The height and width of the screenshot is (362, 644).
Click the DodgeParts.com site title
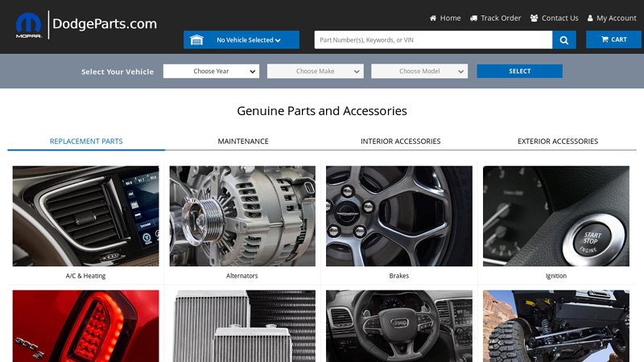point(105,24)
